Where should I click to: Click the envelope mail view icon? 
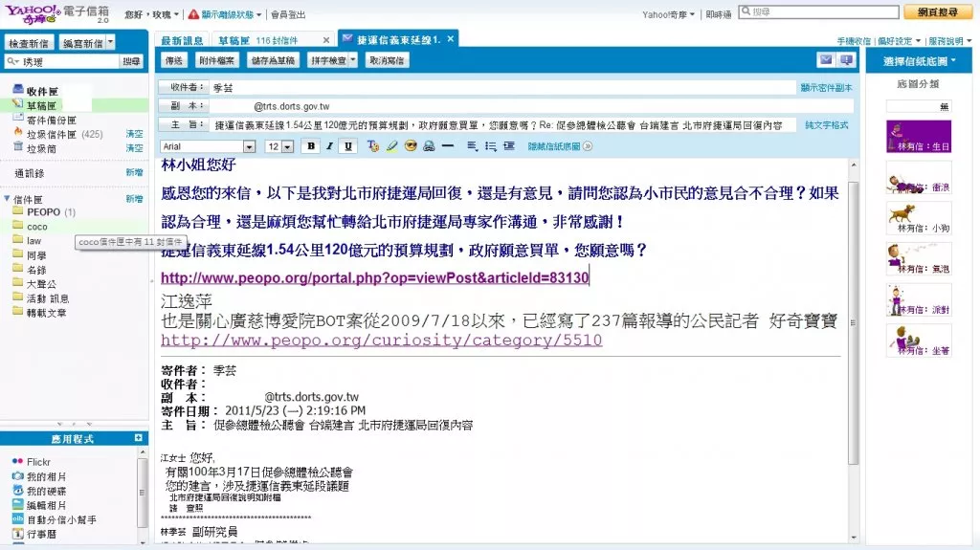pyautogui.click(x=826, y=60)
